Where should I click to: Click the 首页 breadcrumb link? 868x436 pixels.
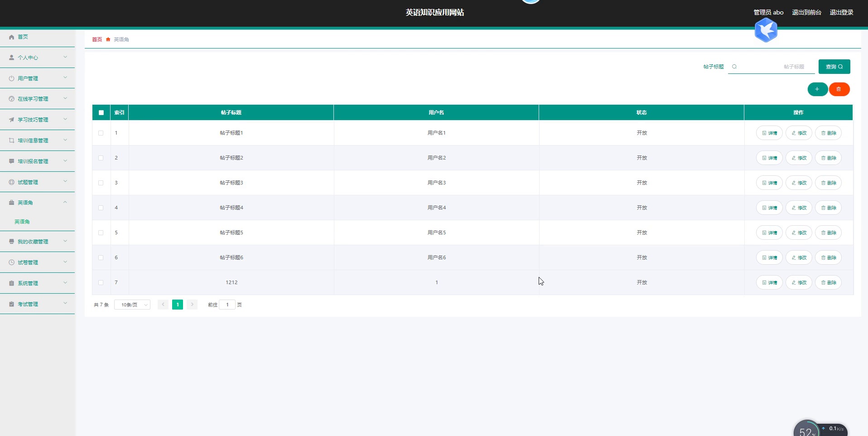pos(97,39)
